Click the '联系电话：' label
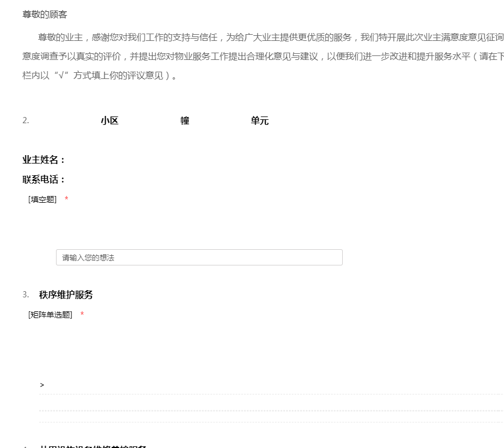Screen dimensions: 504x448 (44, 180)
